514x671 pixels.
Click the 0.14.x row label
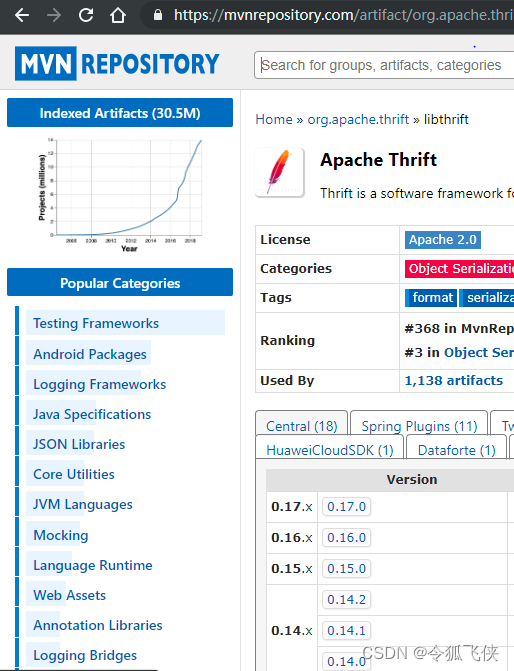point(292,630)
